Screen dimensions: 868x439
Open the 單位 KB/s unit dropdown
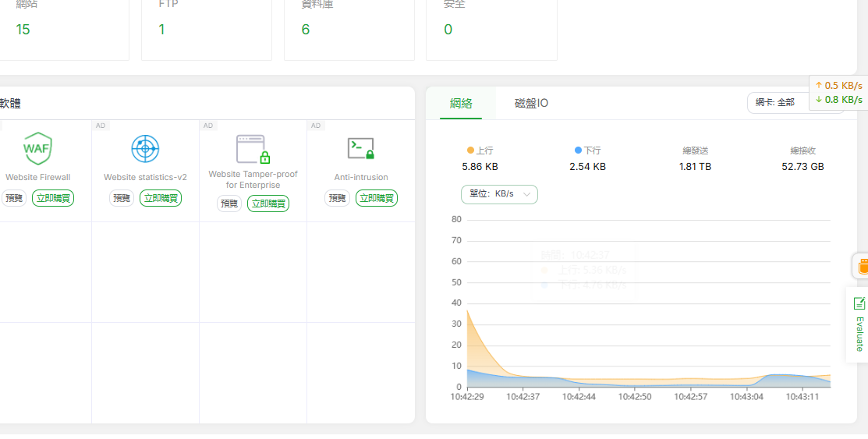pos(499,194)
